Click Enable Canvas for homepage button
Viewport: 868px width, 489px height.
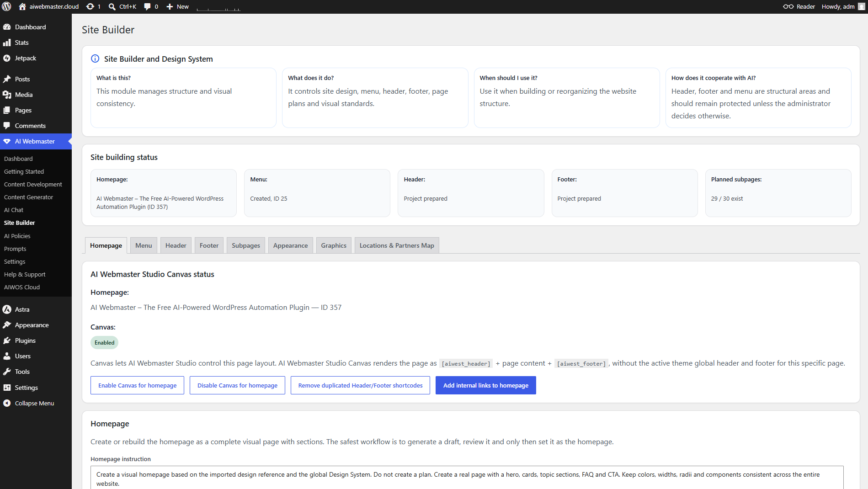click(137, 385)
